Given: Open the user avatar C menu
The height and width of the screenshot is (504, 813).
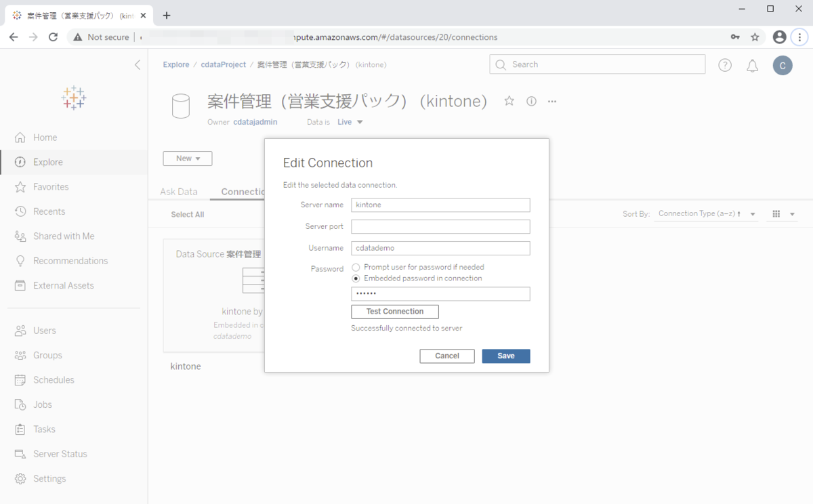Looking at the screenshot, I should point(783,65).
